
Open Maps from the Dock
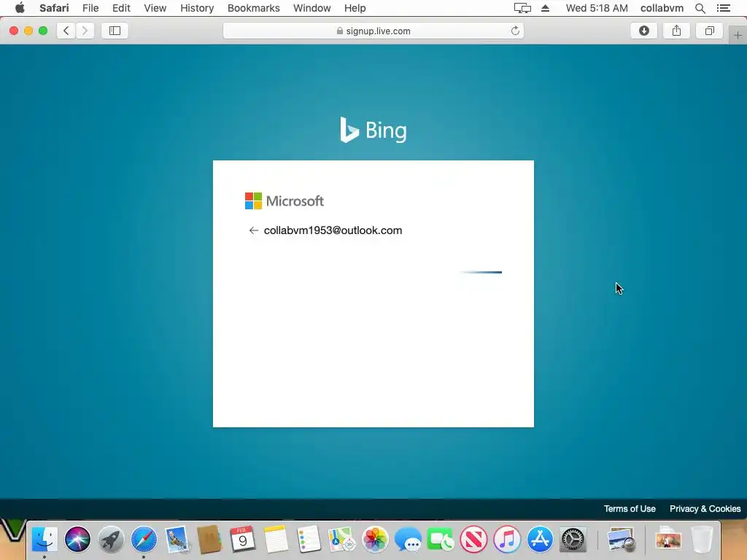coord(342,540)
